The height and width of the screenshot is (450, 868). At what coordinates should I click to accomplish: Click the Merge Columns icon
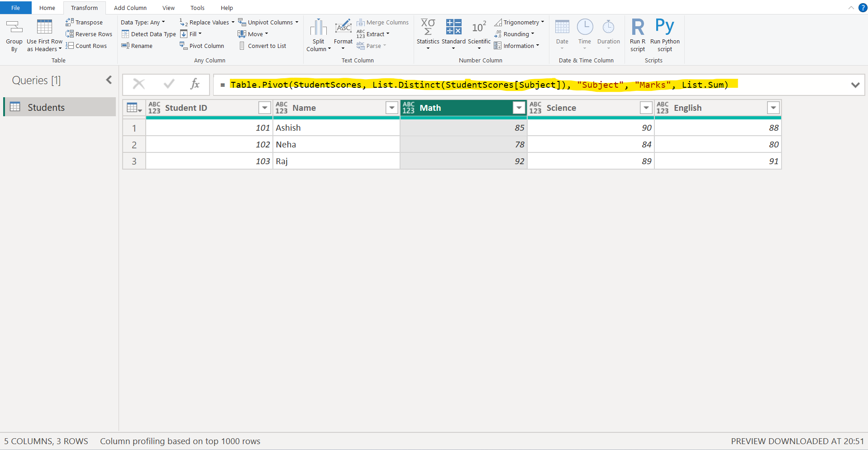click(x=383, y=22)
